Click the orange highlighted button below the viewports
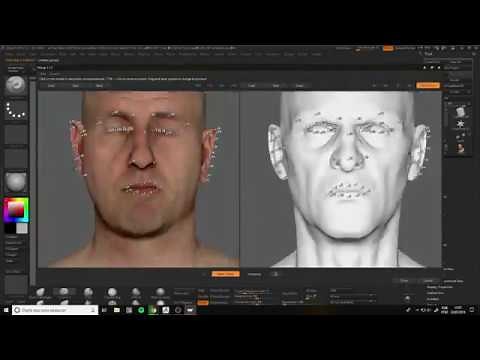This screenshot has width=480, height=360. click(x=226, y=274)
